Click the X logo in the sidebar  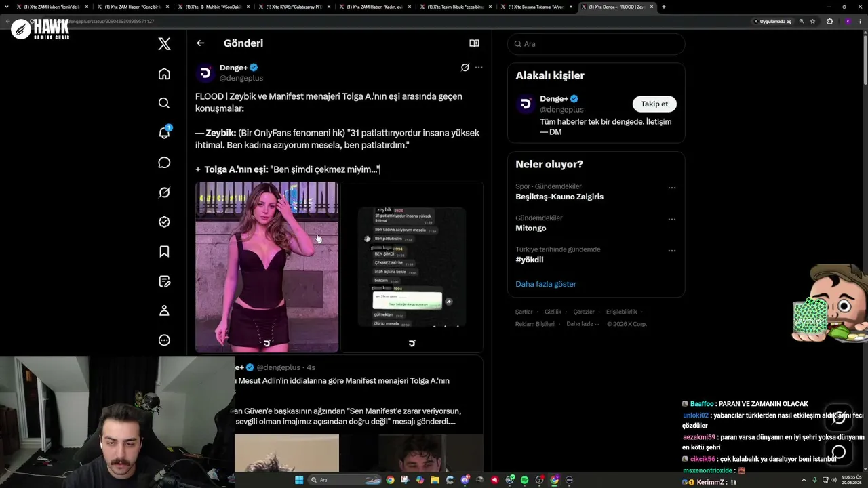point(164,44)
